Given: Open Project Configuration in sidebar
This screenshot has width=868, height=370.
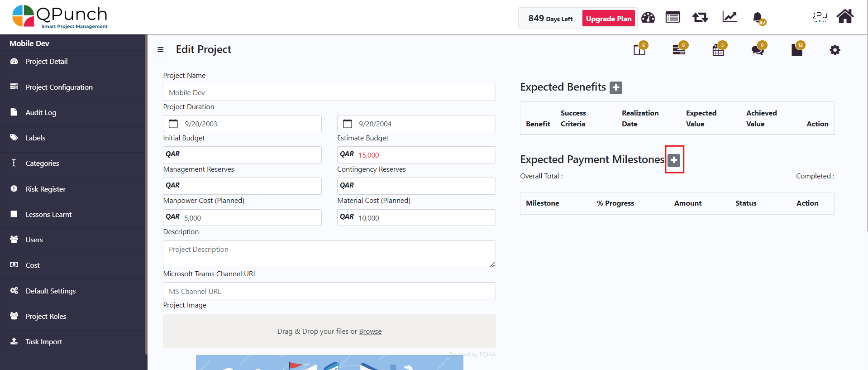Looking at the screenshot, I should pyautogui.click(x=72, y=87).
